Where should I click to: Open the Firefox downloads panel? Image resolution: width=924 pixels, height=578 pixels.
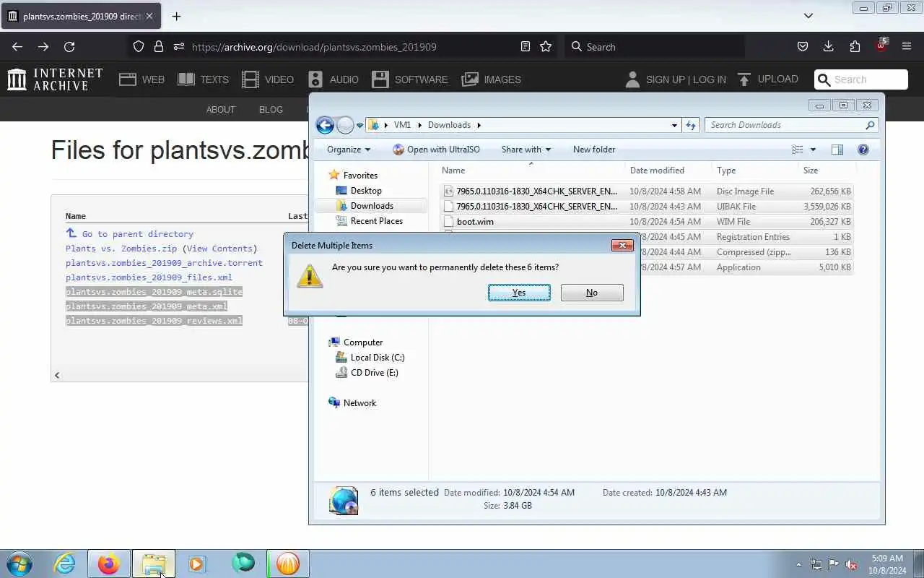[x=829, y=46]
